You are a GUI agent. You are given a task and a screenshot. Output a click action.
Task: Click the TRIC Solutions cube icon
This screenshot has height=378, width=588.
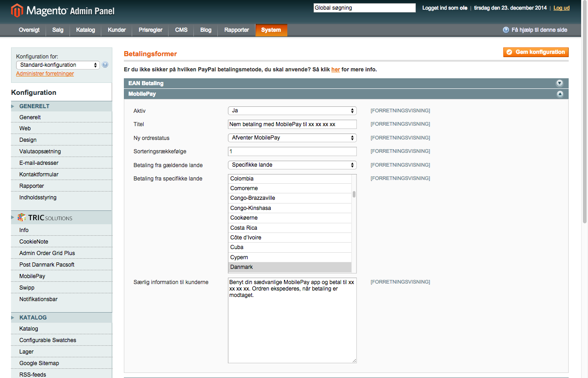tap(22, 218)
